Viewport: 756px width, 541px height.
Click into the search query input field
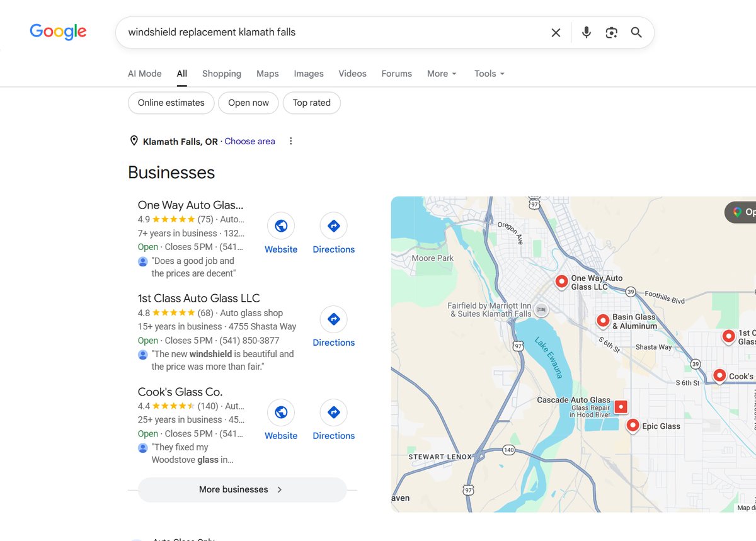coord(334,32)
